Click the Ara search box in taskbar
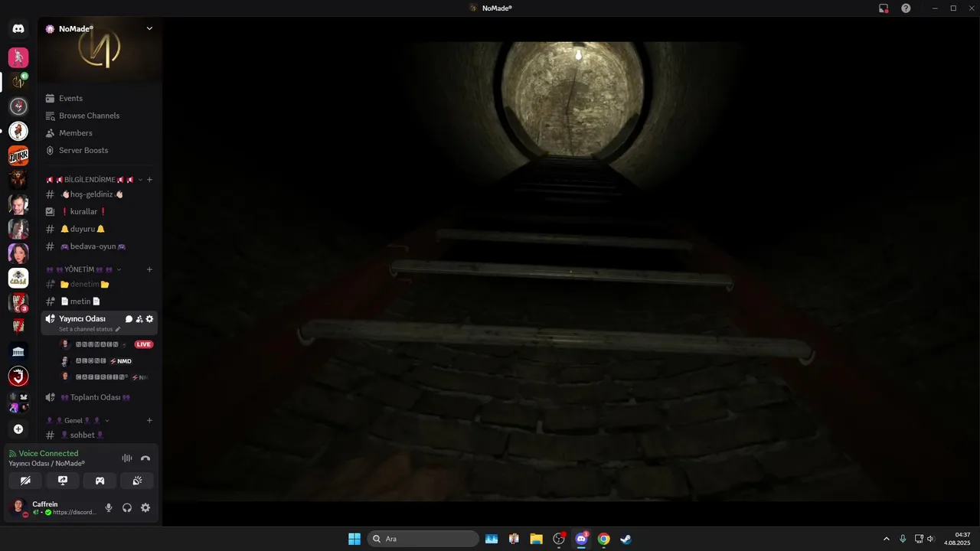Screen dimensions: 980x551 point(423,539)
